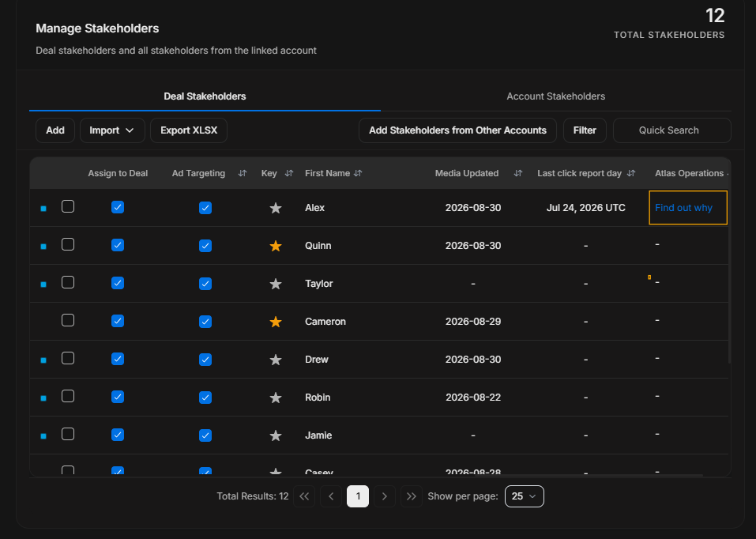Click Robin's 2026-08-22 media updated date
Screen dimensions: 756x539
(473, 397)
